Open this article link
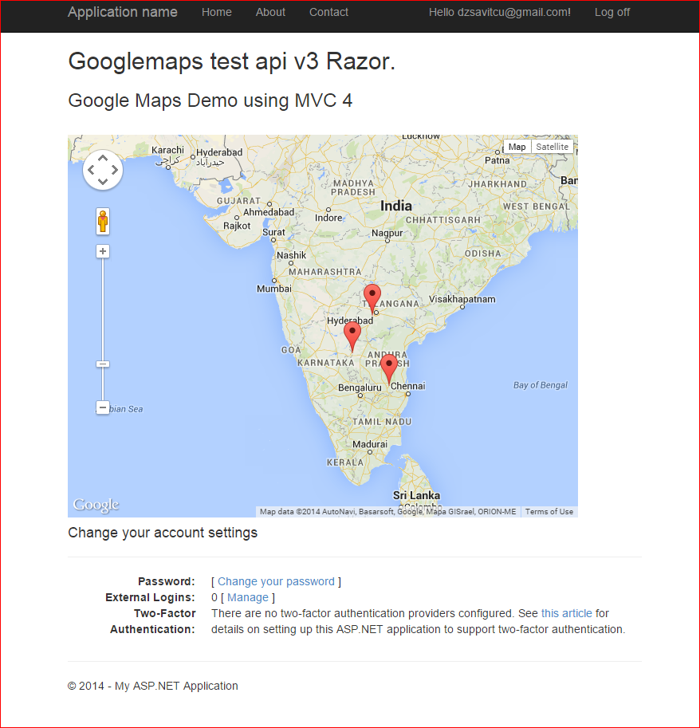 pos(566,613)
